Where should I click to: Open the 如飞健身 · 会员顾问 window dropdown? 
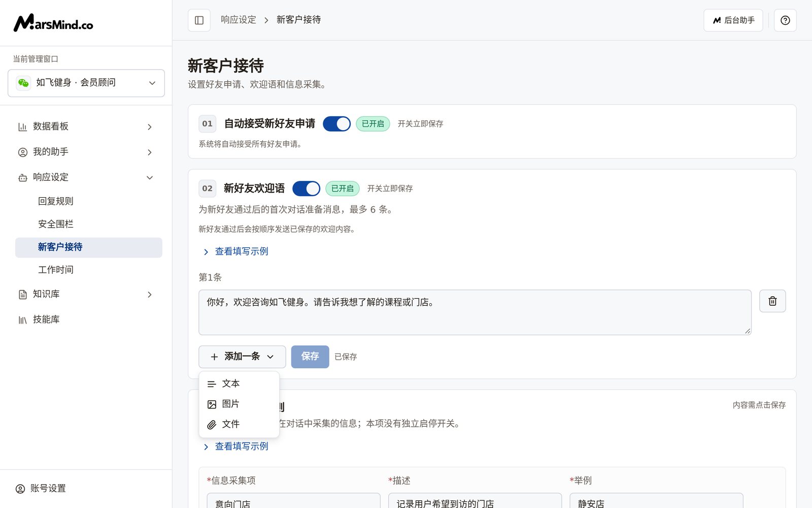point(86,83)
